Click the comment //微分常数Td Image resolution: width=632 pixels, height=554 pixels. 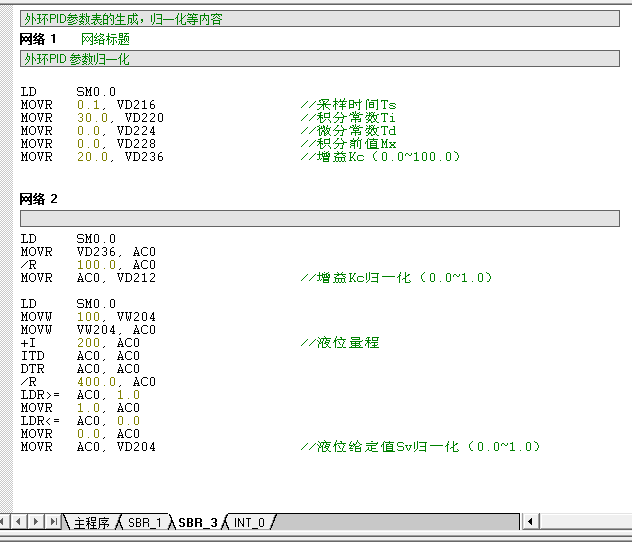pos(349,131)
